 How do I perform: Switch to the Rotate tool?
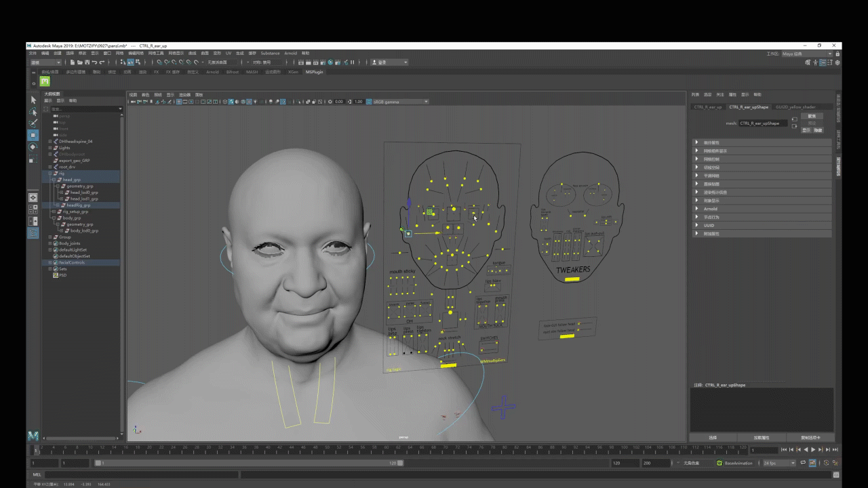(x=33, y=146)
